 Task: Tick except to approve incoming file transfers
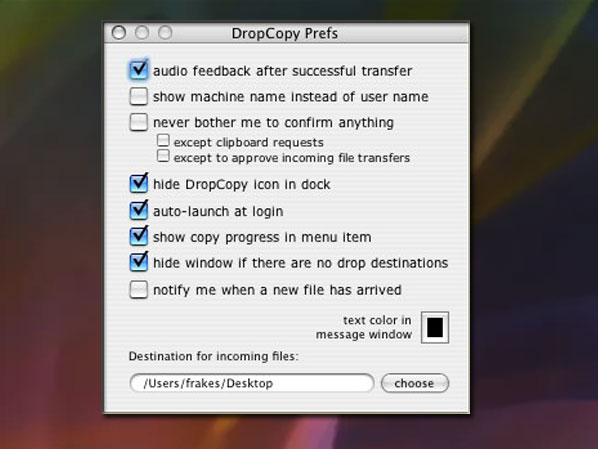coord(163,156)
